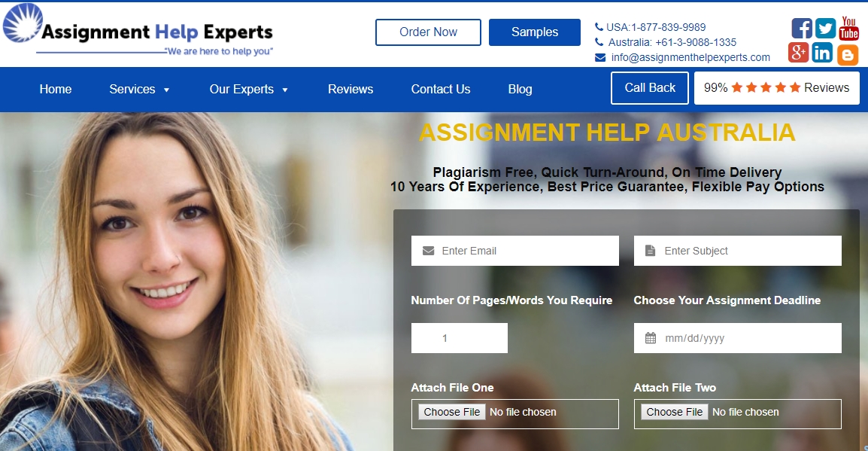Focus the Enter Email field
This screenshot has width=868, height=451.
pos(514,251)
